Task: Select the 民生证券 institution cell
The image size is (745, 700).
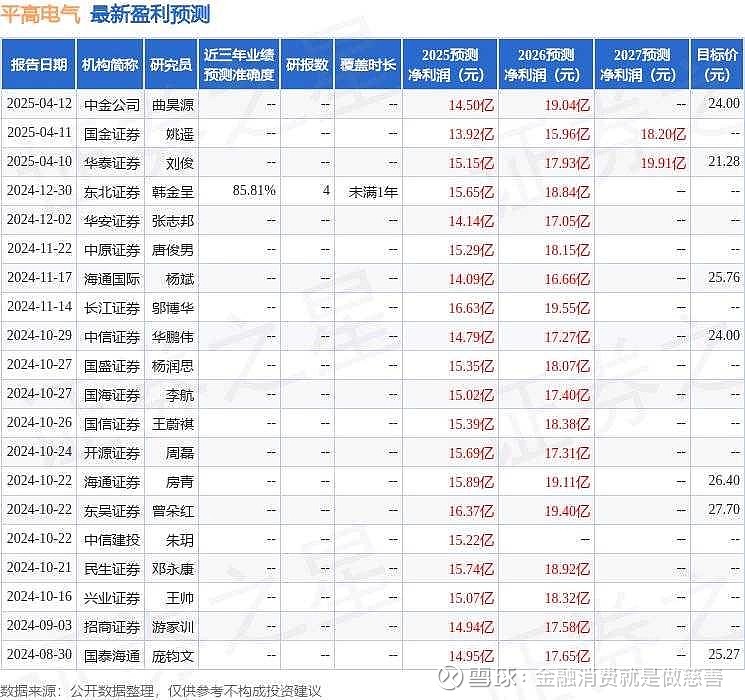Action: pos(112,569)
